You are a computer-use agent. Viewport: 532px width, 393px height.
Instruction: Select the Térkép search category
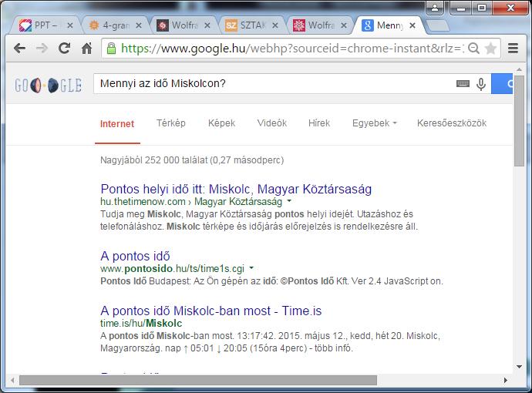pyautogui.click(x=170, y=123)
